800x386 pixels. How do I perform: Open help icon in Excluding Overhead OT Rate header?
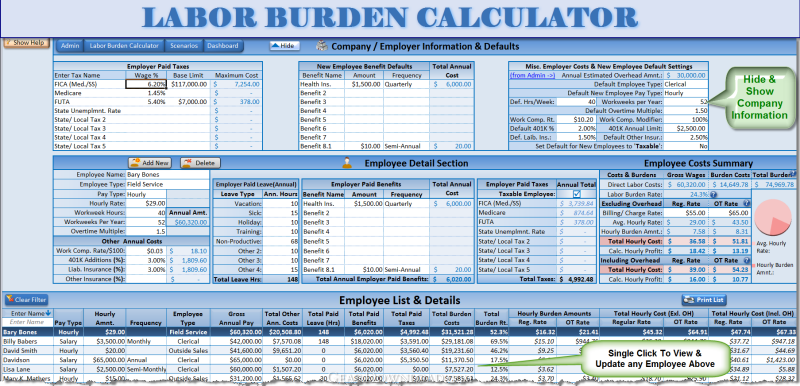tap(747, 203)
